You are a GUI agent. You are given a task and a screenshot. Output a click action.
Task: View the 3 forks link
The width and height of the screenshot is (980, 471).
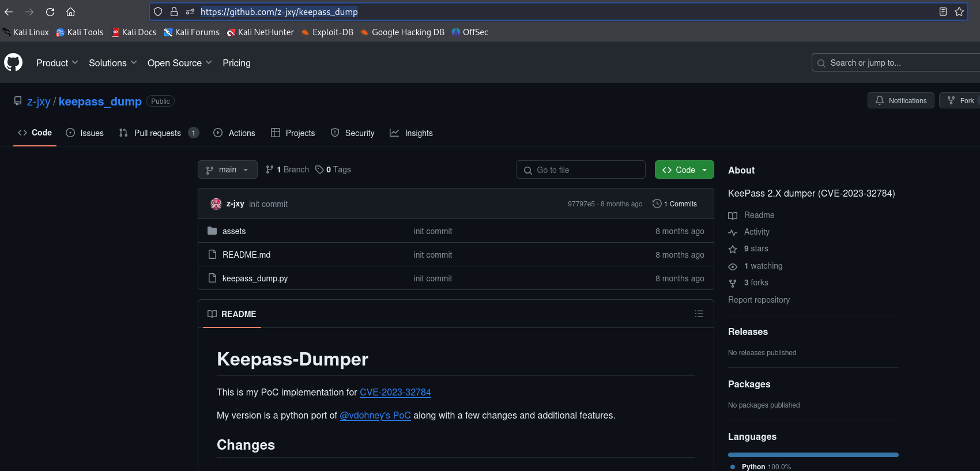pyautogui.click(x=748, y=282)
